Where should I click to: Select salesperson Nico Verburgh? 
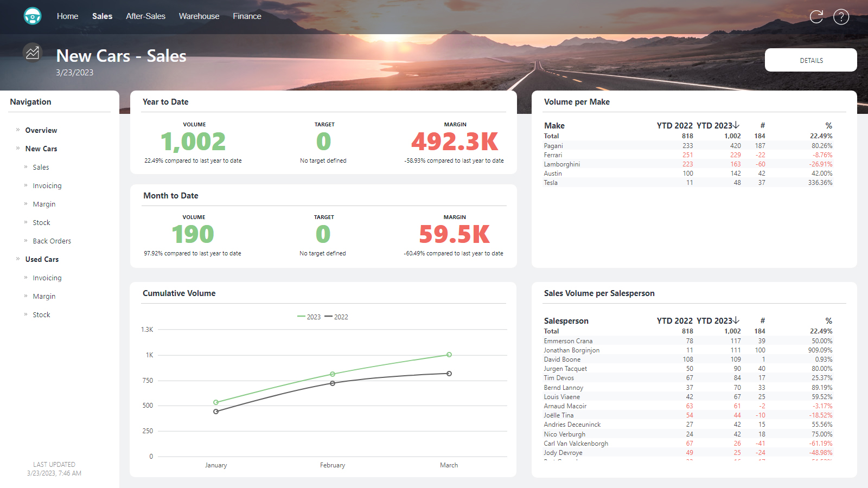[x=688, y=434]
